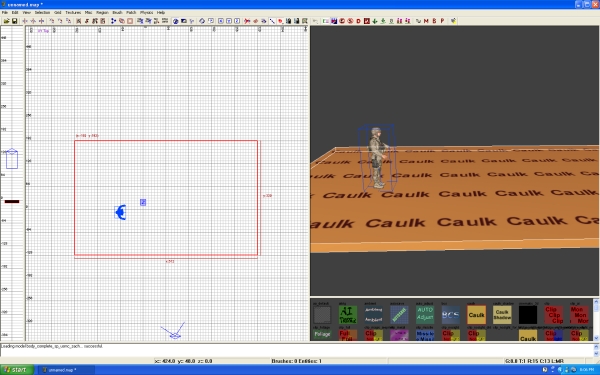Viewport: 600px width, 375px height.
Task: Click the undo arrow toolbar icon
Action: tap(315, 21)
